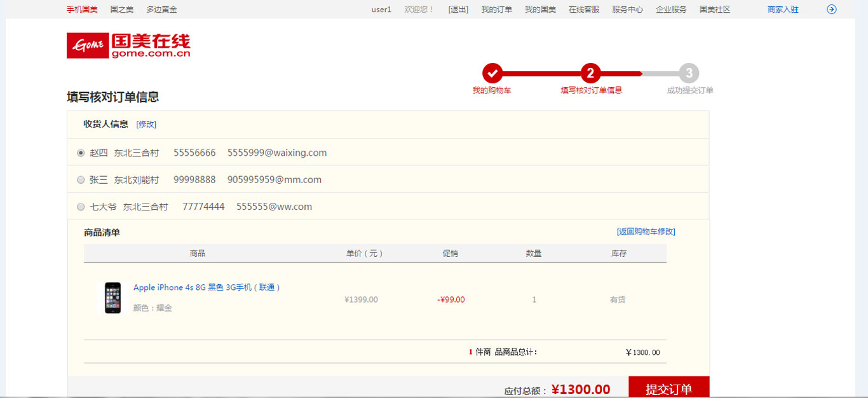Open 我的国美 menu
The height and width of the screenshot is (398, 868).
click(x=540, y=10)
